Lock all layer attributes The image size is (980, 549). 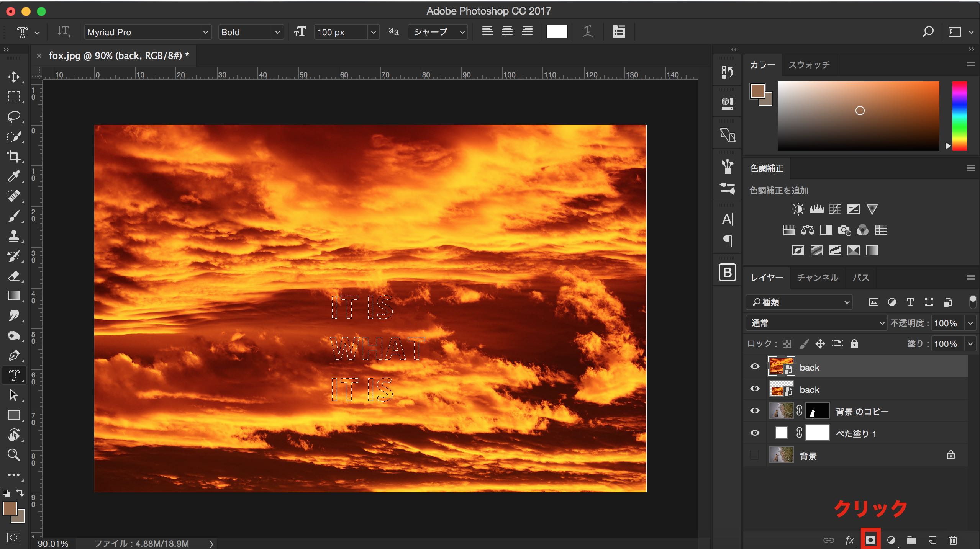click(854, 344)
